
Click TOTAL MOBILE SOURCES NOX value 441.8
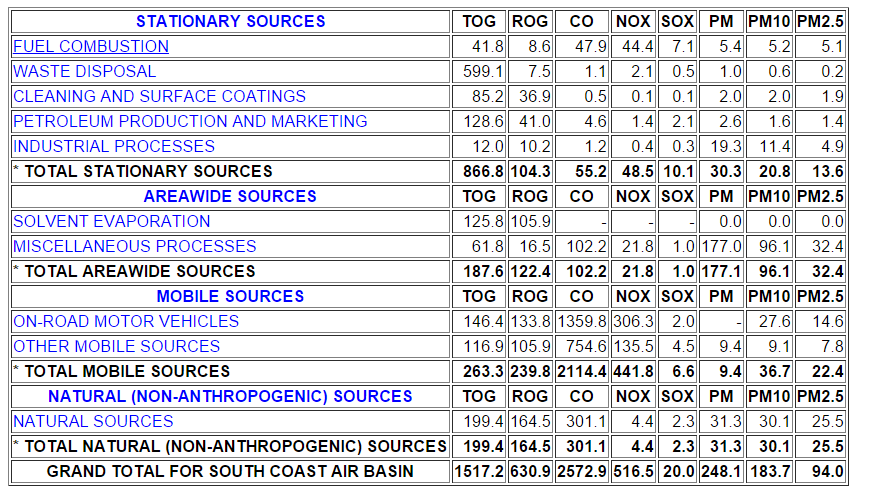point(633,371)
